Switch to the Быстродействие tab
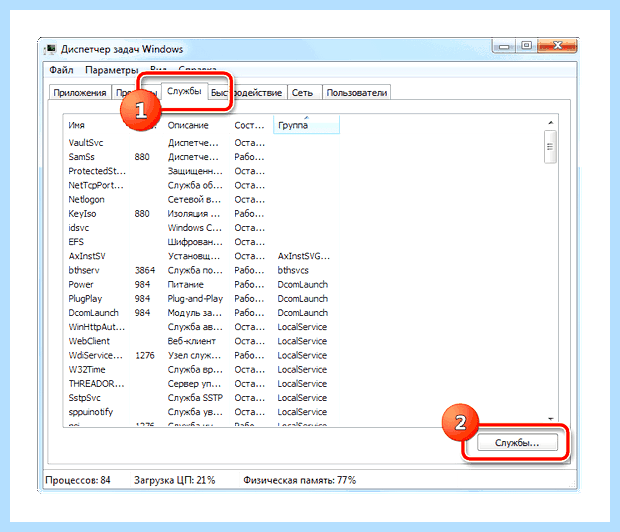 coord(246,93)
